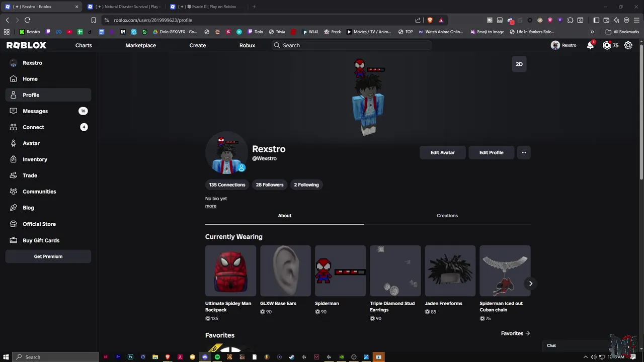Click the browser reload icon
Viewport: 644px width, 362px height.
coord(27,20)
